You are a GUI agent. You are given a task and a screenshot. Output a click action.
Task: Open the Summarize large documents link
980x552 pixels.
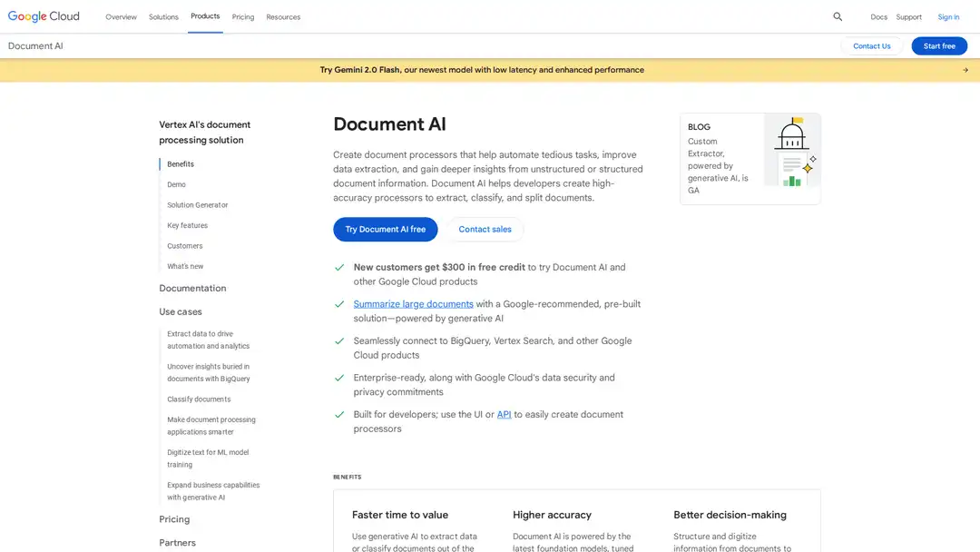point(413,304)
